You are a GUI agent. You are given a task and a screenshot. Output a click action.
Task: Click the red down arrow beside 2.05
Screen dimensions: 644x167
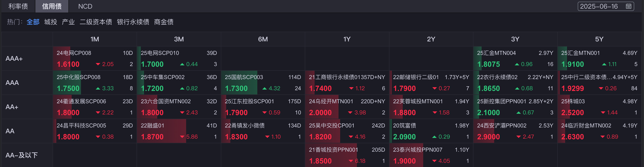click(98, 64)
